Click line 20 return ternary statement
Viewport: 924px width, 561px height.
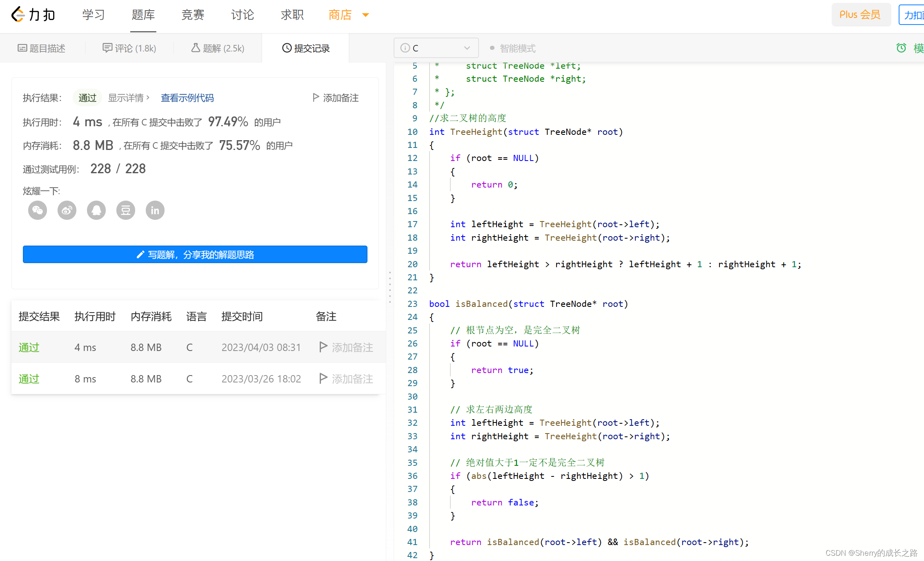click(x=626, y=264)
